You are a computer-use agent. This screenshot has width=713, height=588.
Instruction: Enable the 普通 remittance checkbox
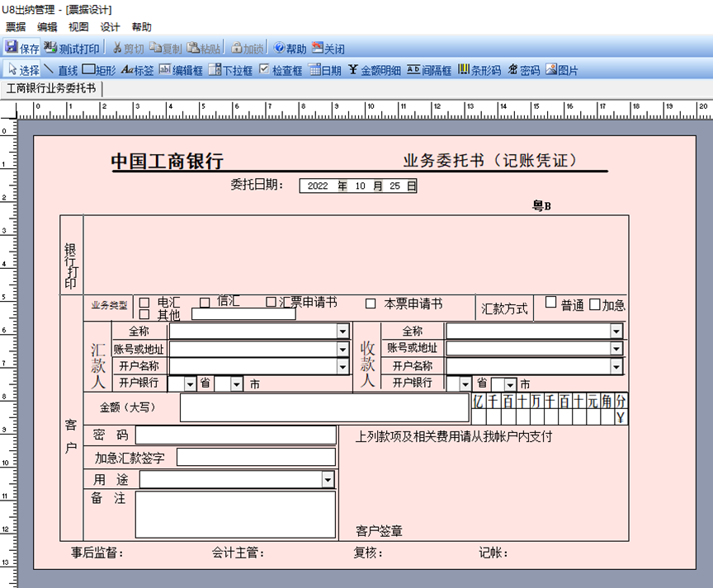coord(550,302)
